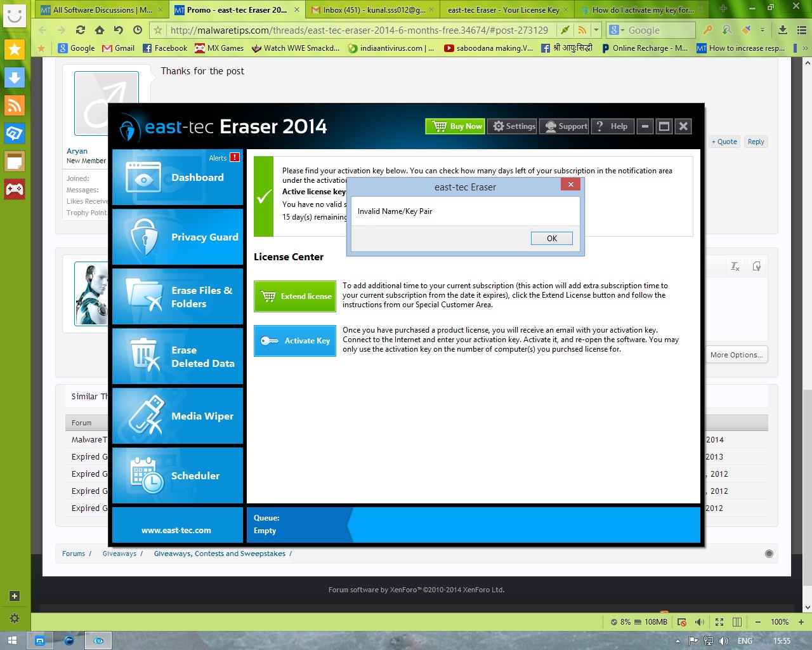Open the browser history clock icon
This screenshot has height=650, width=812.
click(138, 30)
